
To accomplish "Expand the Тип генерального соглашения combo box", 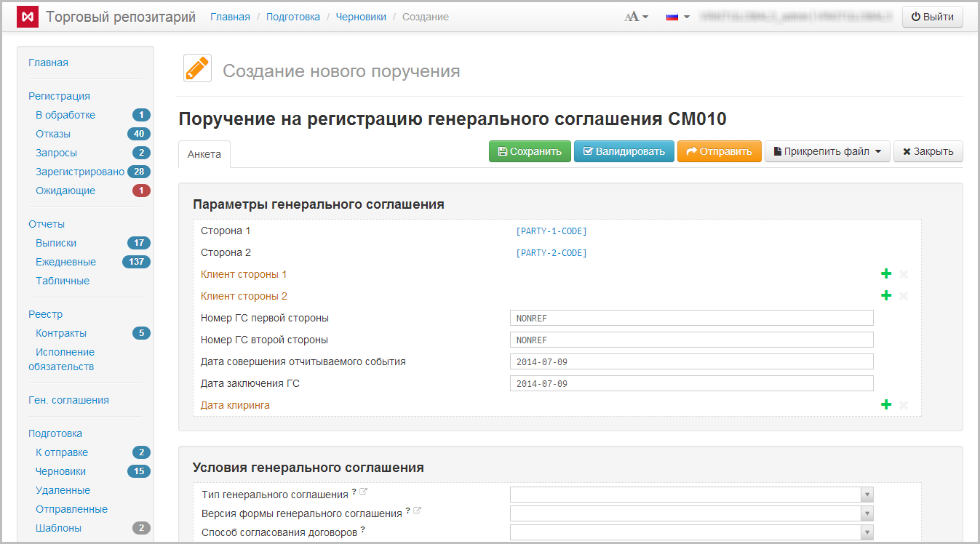I will pos(866,495).
